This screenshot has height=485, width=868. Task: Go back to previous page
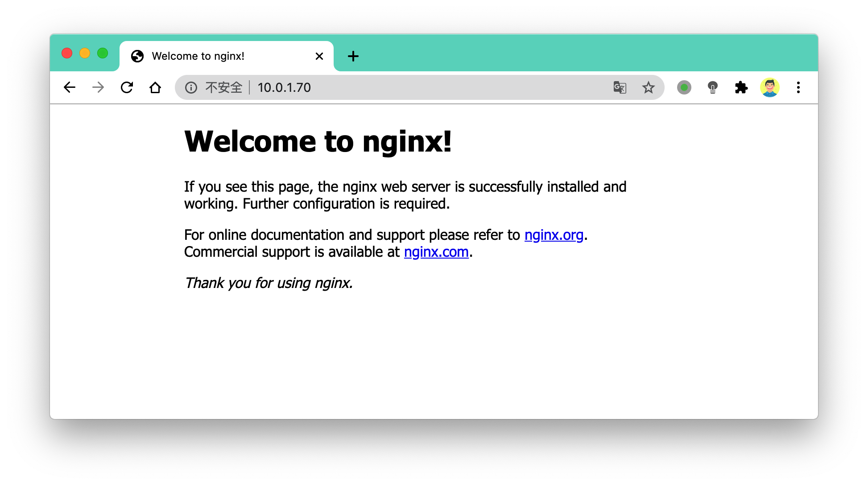pos(70,87)
